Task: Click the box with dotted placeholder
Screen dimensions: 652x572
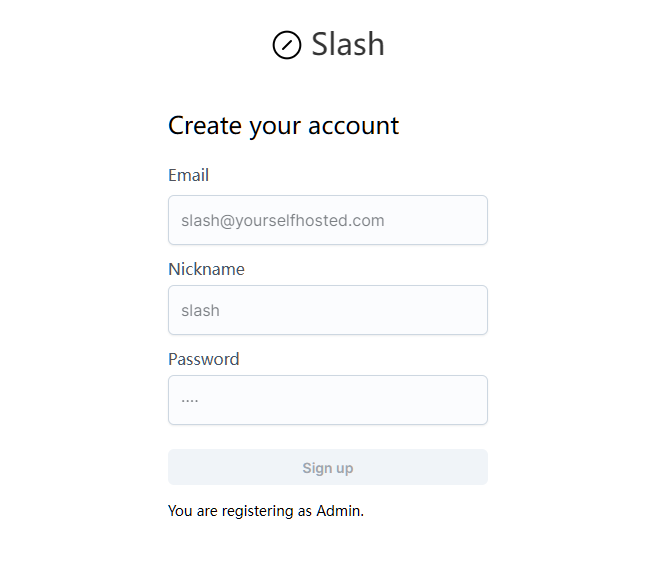Action: pos(328,400)
